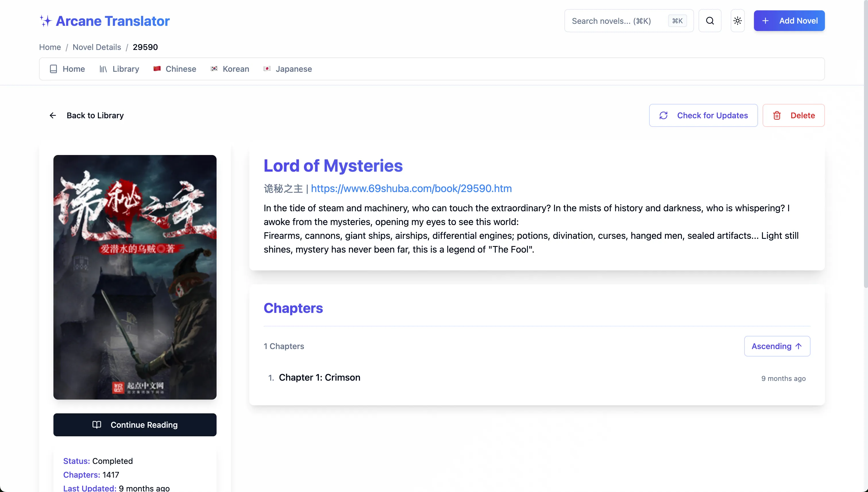Click Back to Library
This screenshot has width=868, height=492.
[86, 116]
